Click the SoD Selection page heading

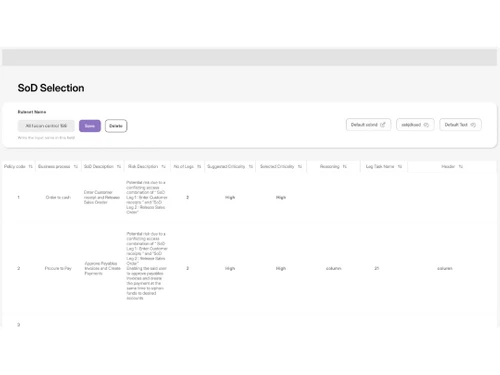pos(51,88)
